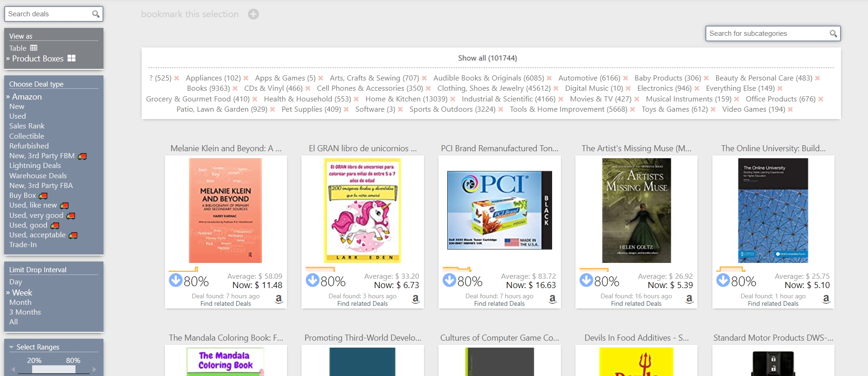The width and height of the screenshot is (868, 376).
Task: Select the Warehouse Deals type
Action: click(x=38, y=176)
